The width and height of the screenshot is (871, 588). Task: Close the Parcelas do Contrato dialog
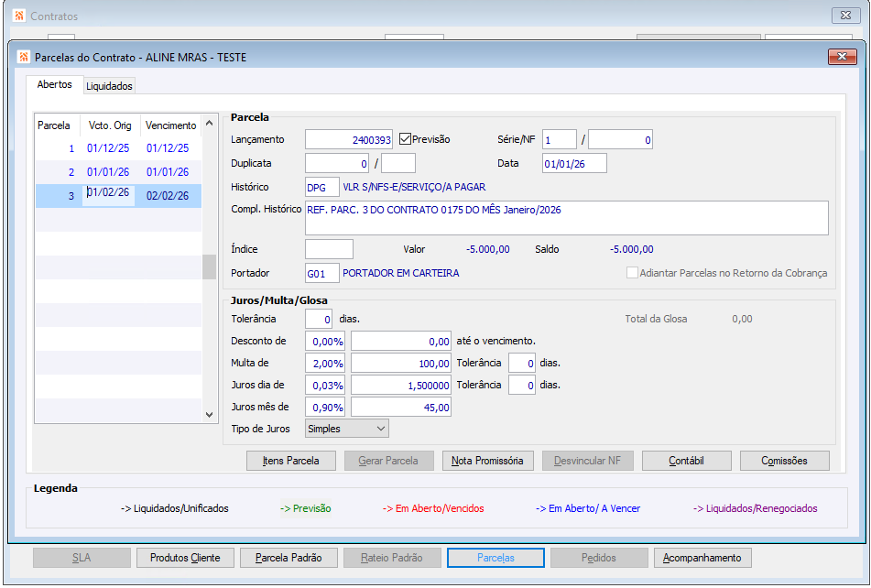point(842,57)
